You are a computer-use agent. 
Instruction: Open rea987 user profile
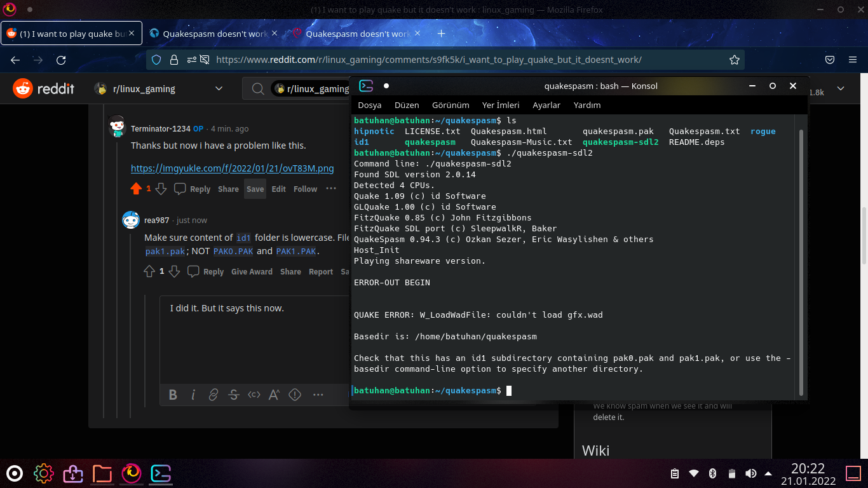[x=157, y=220]
